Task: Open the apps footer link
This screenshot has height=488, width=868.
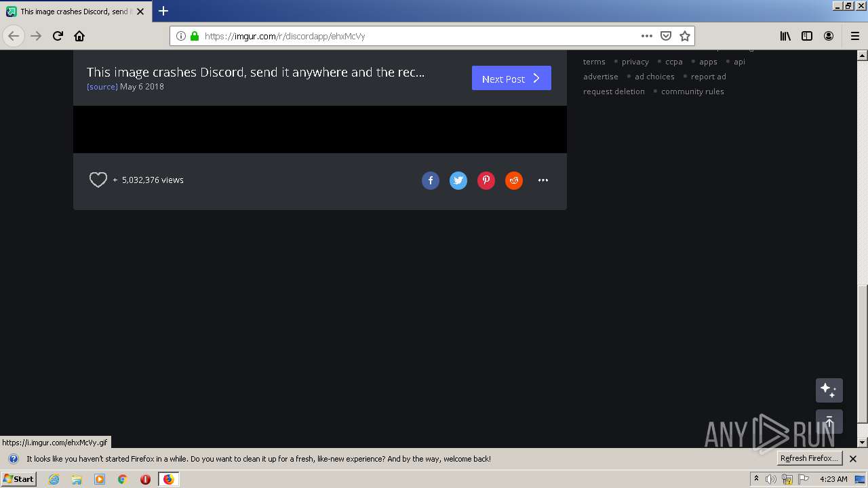Action: pos(709,62)
